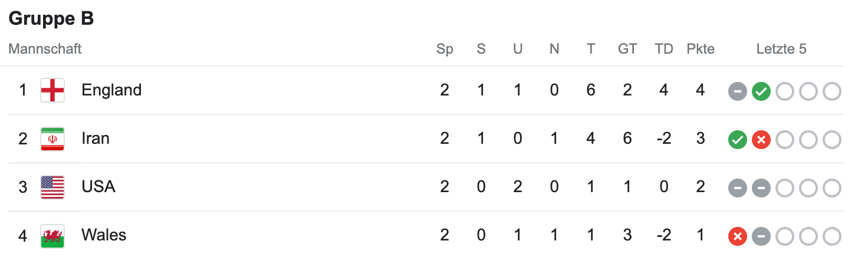Click Iran's green win checkmark icon
This screenshot has width=868, height=277.
(x=738, y=140)
